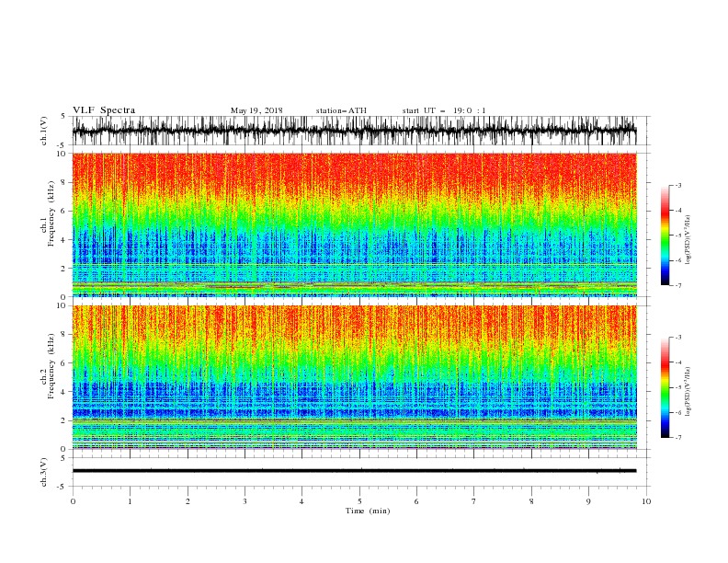Click the "6" kHz tick on ch.1 frequency axis

tap(63, 211)
